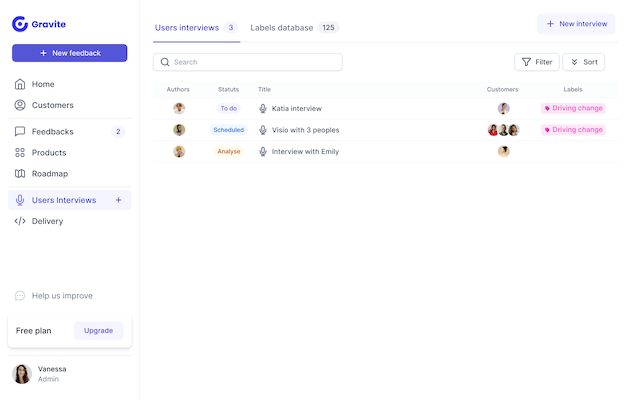Click the Feedbacks speech bubble icon
640x400 pixels.
click(20, 131)
